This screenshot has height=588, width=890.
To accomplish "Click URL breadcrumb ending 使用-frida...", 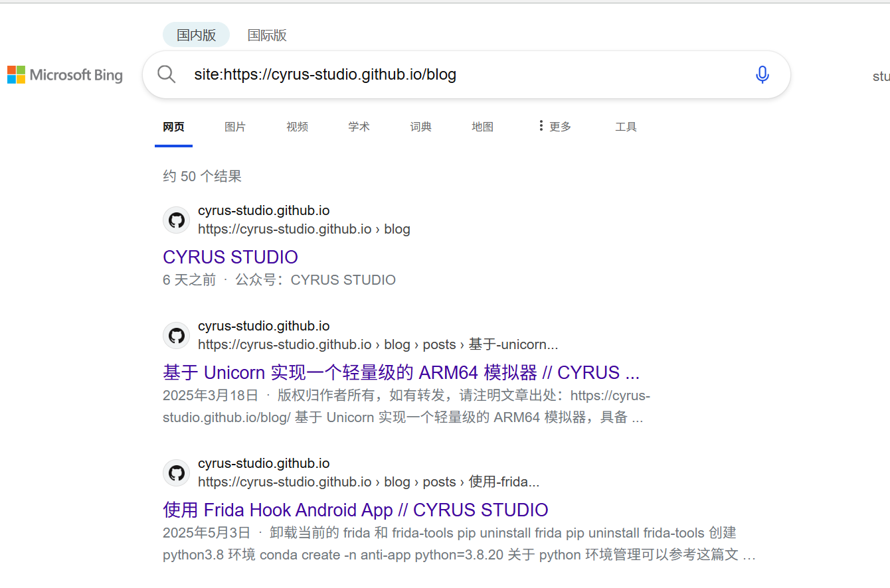I will [369, 482].
